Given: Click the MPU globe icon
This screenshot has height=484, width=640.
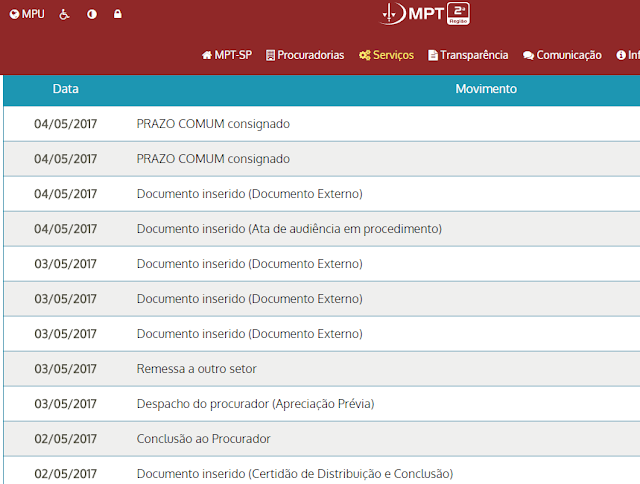Looking at the screenshot, I should (x=14, y=14).
